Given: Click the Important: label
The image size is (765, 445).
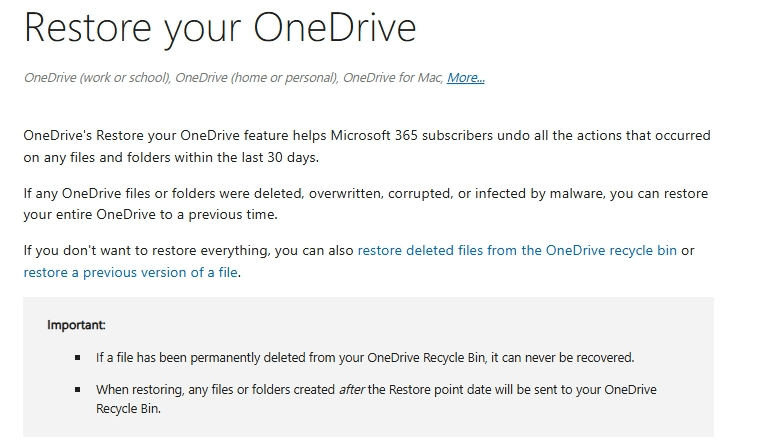Looking at the screenshot, I should [76, 325].
